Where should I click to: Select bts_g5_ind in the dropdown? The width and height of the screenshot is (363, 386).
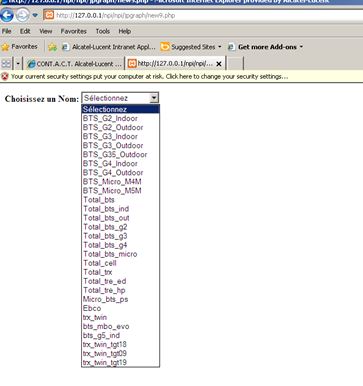(x=121, y=335)
